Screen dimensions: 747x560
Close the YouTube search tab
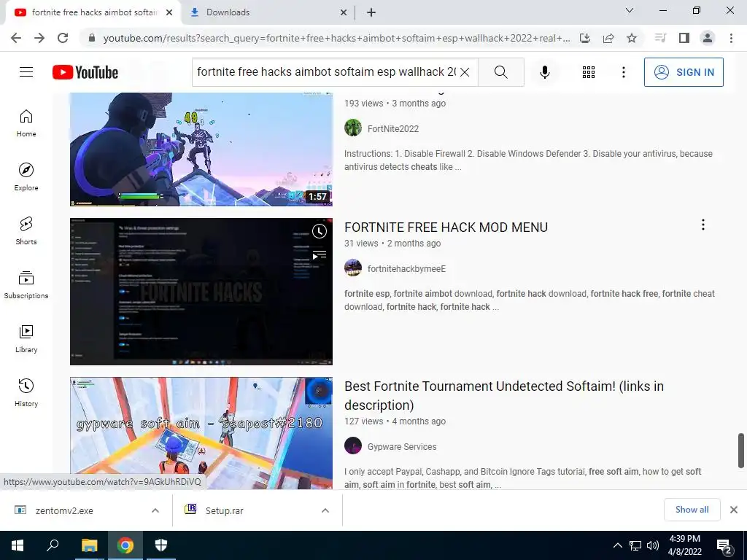[x=169, y=12]
